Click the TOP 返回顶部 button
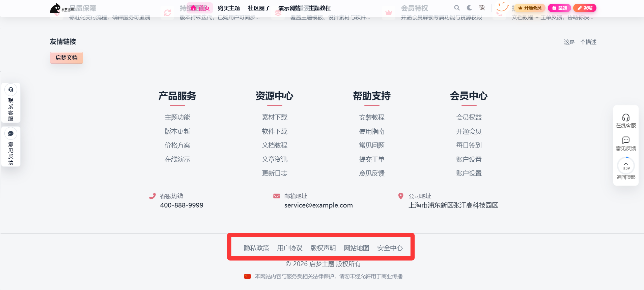 [626, 168]
